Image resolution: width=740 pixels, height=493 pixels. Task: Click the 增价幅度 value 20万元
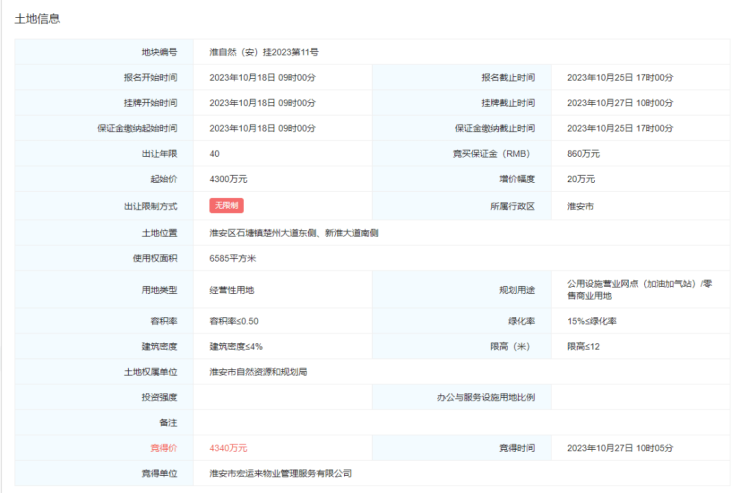[580, 180]
